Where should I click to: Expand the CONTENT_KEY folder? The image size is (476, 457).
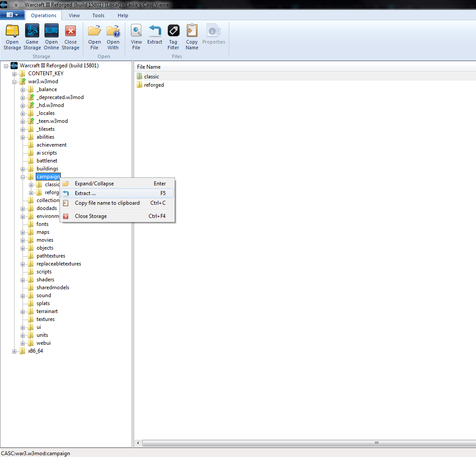click(x=14, y=74)
